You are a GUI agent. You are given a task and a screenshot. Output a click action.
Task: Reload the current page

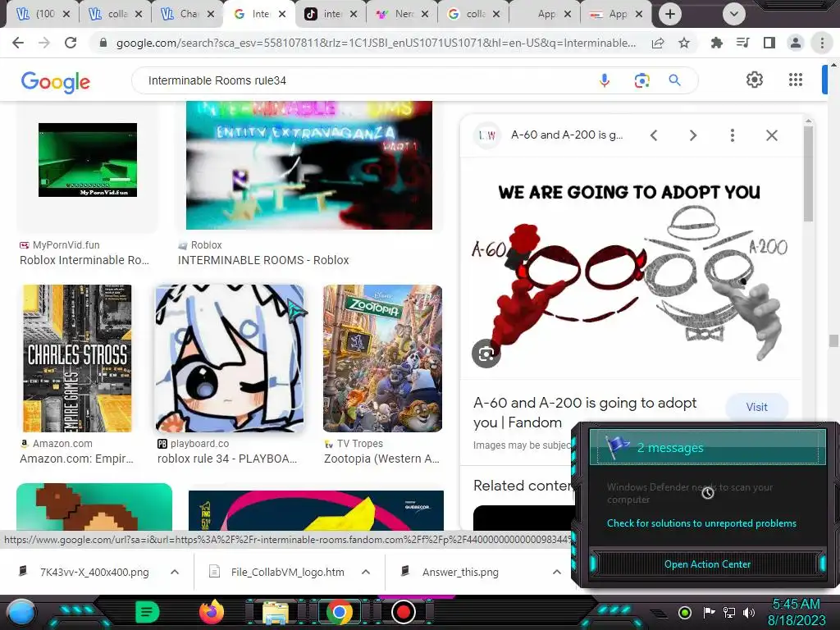click(71, 43)
